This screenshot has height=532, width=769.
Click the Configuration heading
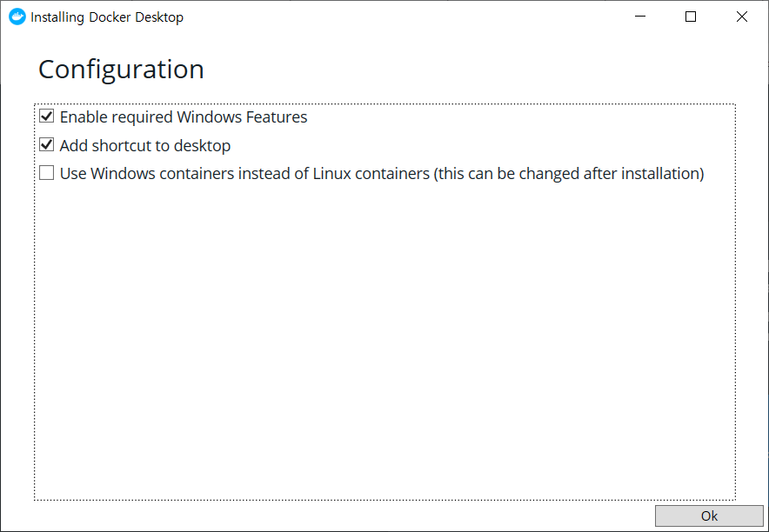click(121, 70)
